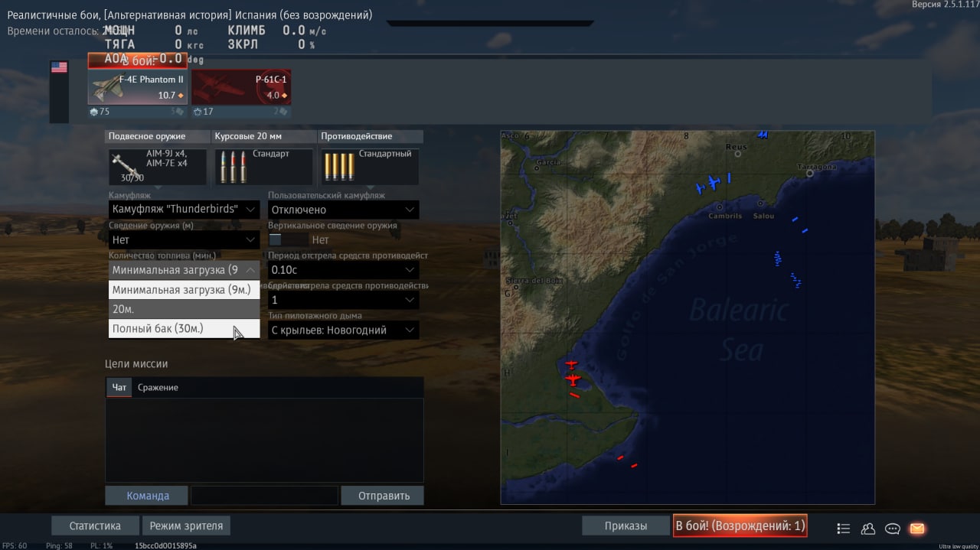Open suspended weapons AIM-9J preset
The height and width of the screenshot is (550, 980).
click(158, 167)
